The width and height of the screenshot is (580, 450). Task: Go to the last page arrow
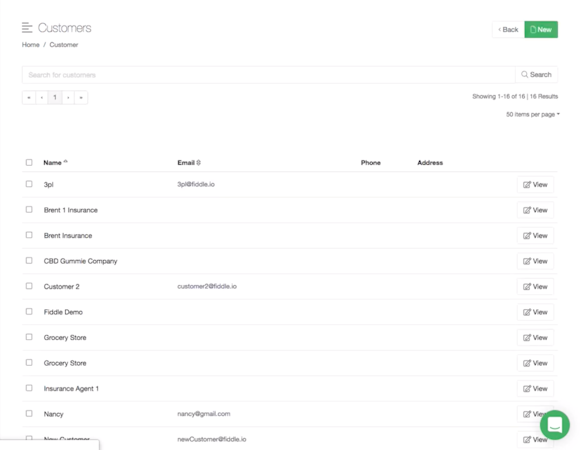coord(81,98)
